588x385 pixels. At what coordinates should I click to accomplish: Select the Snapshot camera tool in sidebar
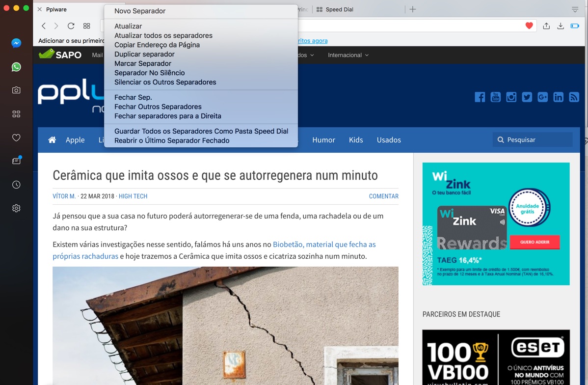(16, 90)
